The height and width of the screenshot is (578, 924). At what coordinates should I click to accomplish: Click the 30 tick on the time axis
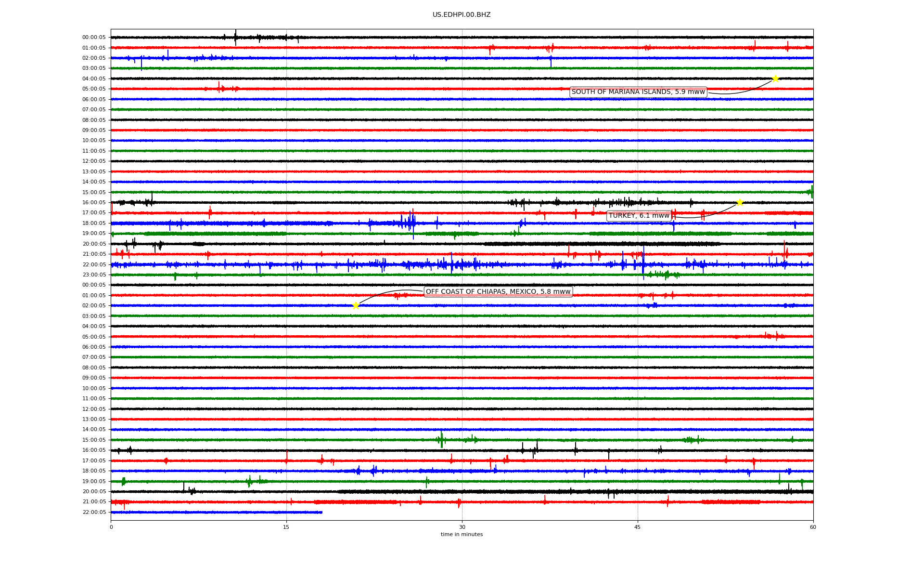tap(462, 527)
